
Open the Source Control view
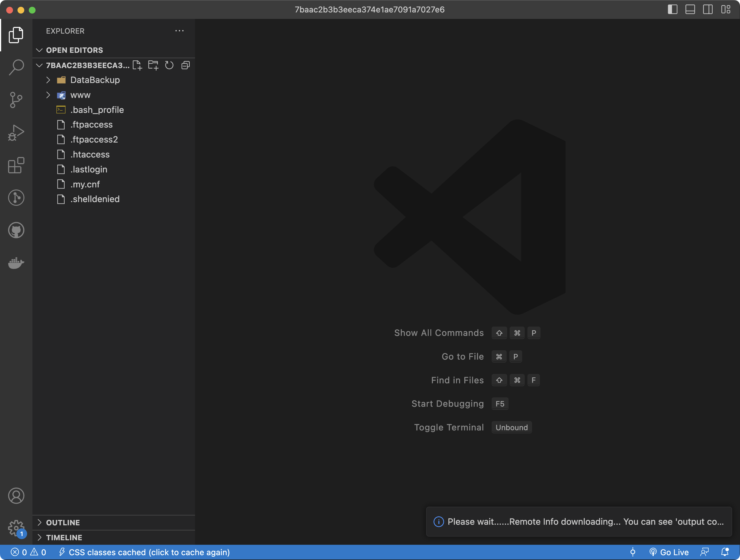[x=16, y=100]
